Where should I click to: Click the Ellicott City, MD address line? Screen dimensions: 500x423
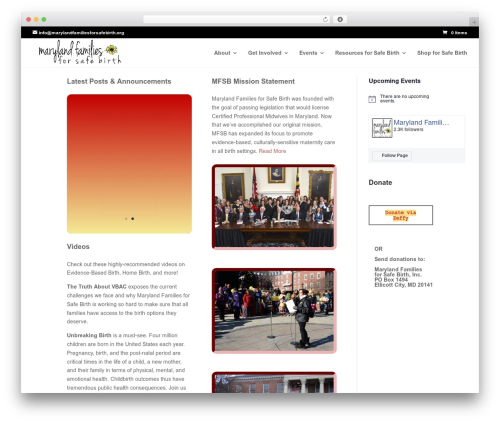[x=403, y=285]
